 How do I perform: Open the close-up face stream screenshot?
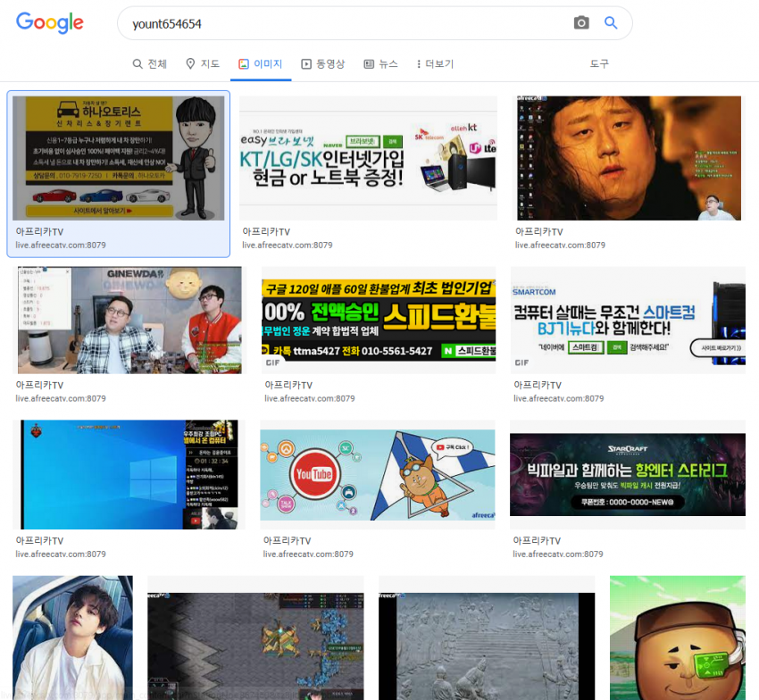[x=628, y=158]
